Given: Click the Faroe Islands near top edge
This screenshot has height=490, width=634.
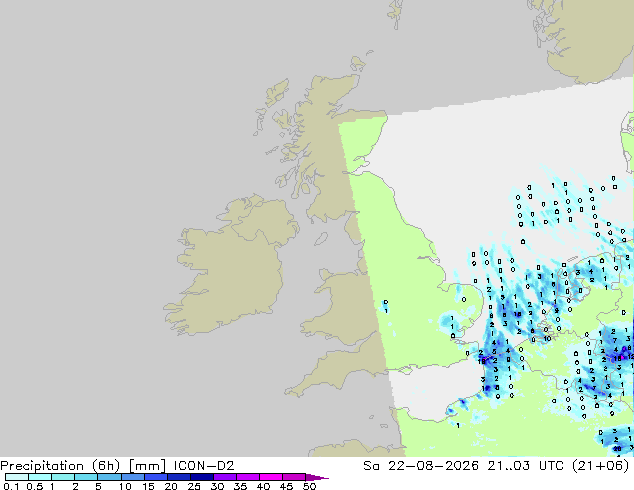Looking at the screenshot, I should [x=396, y=13].
